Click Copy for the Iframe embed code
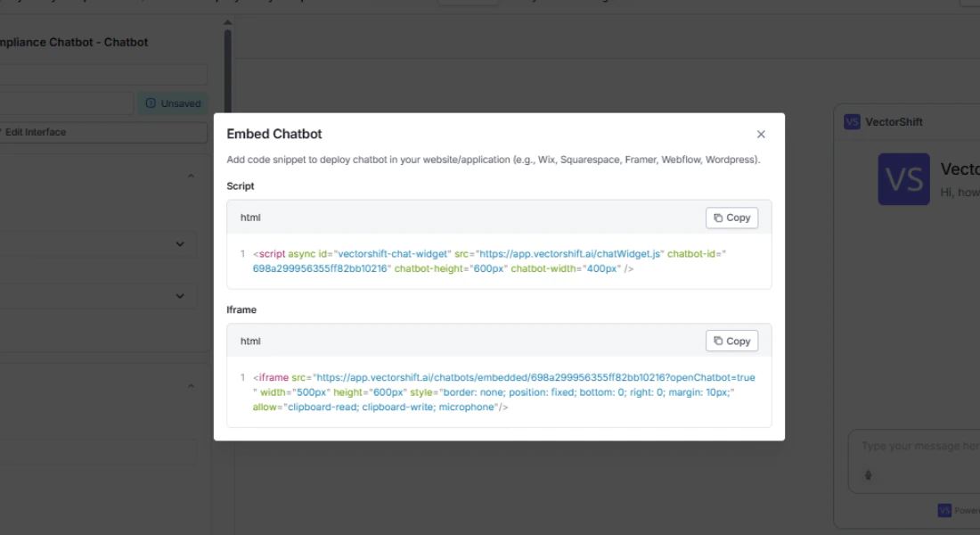 (x=731, y=340)
